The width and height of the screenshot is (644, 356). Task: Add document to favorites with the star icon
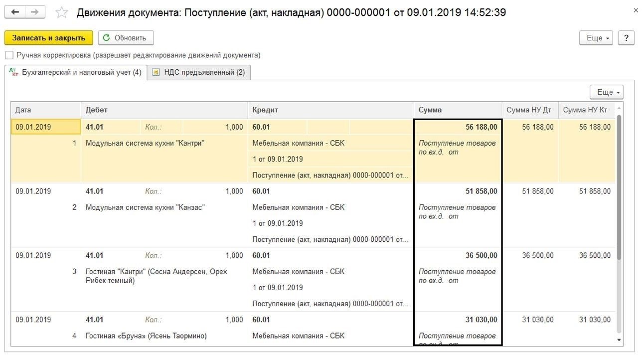(62, 12)
